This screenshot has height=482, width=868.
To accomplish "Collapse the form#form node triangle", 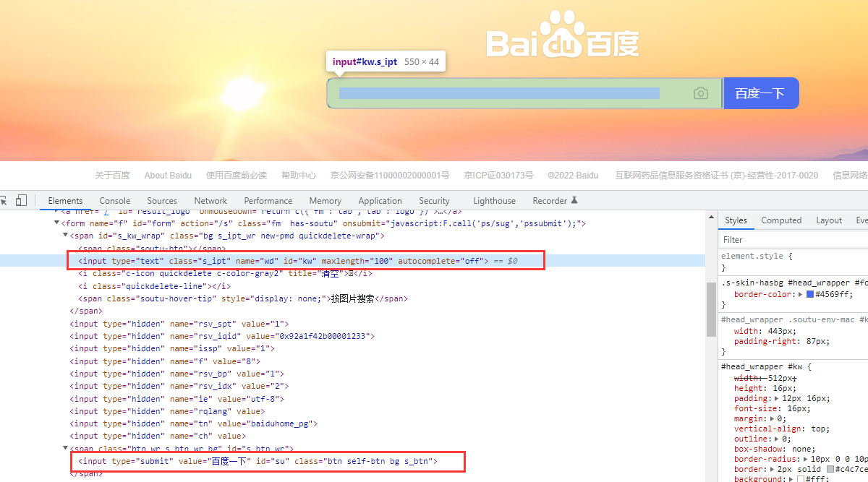I will 57,223.
